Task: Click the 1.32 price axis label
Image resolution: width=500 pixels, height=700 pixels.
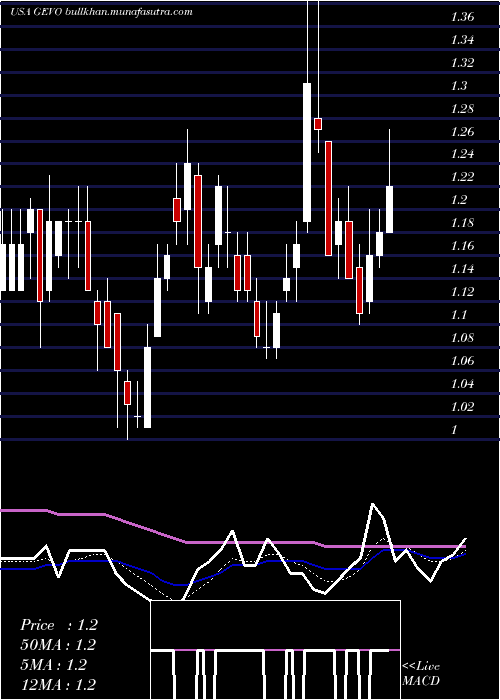Action: tap(462, 63)
